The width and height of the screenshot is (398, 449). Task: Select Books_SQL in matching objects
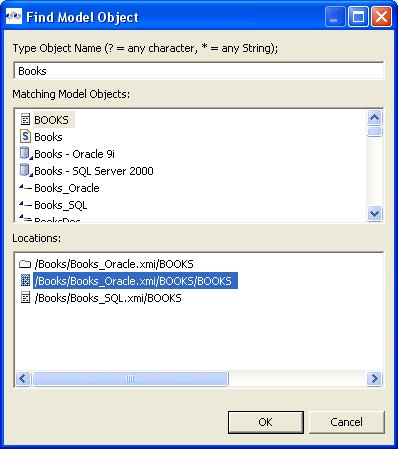(61, 205)
